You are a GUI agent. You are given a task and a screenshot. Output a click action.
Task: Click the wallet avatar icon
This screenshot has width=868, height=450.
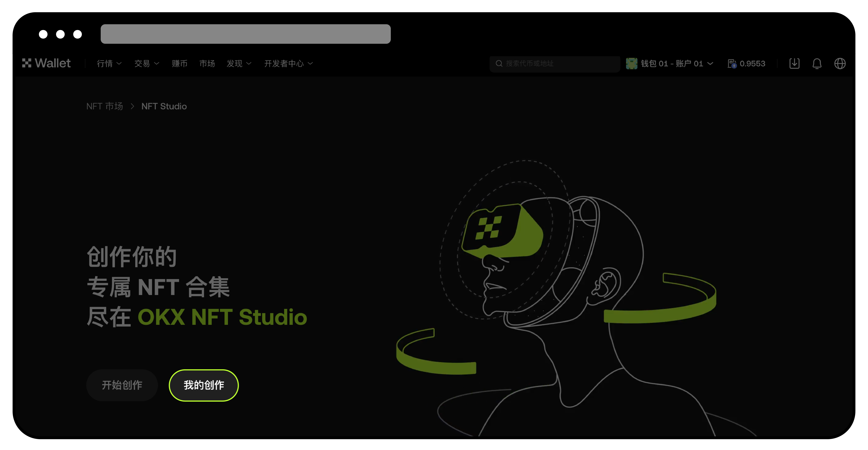[631, 63]
